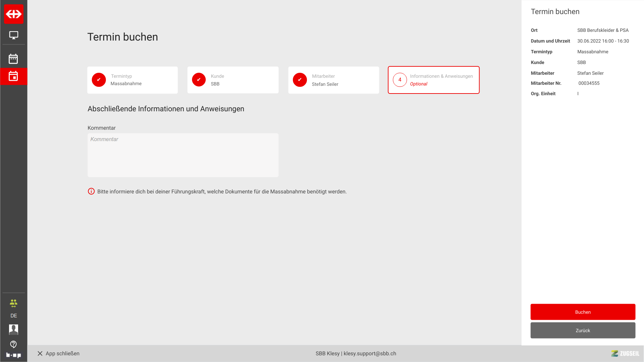The height and width of the screenshot is (362, 644).
Task: Click the klesy.support@sbb.ch footer text
Action: 370,354
